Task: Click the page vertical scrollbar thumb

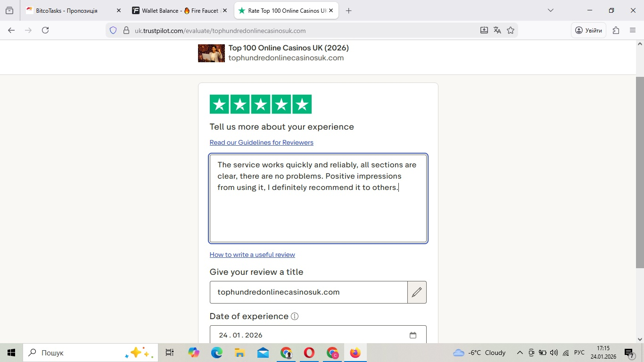Action: pos(640,172)
